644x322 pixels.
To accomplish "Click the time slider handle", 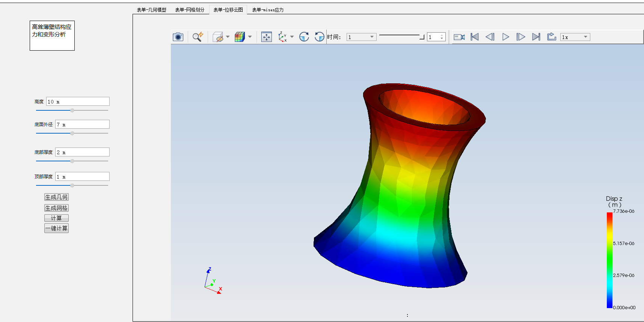I will (x=422, y=37).
